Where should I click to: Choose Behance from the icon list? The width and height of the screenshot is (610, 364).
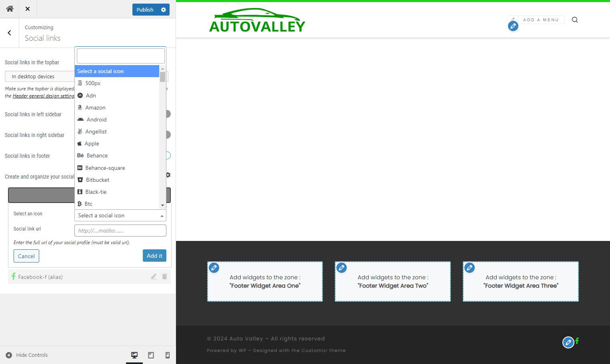click(117, 155)
